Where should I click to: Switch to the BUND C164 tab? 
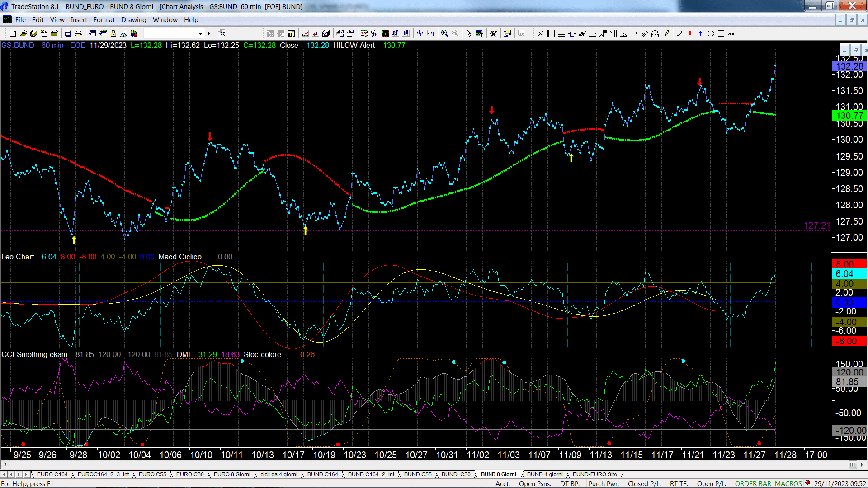(323, 474)
